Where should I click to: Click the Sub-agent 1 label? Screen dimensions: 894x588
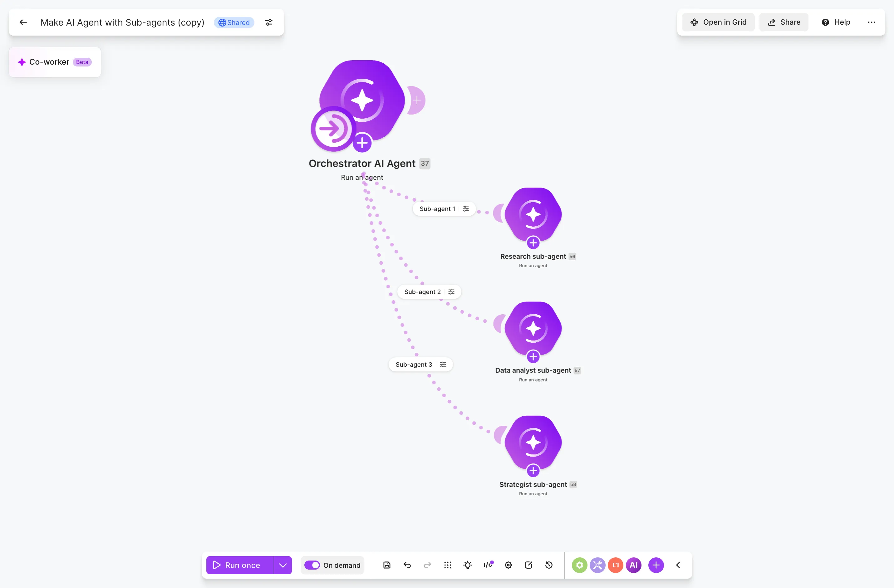tap(437, 209)
